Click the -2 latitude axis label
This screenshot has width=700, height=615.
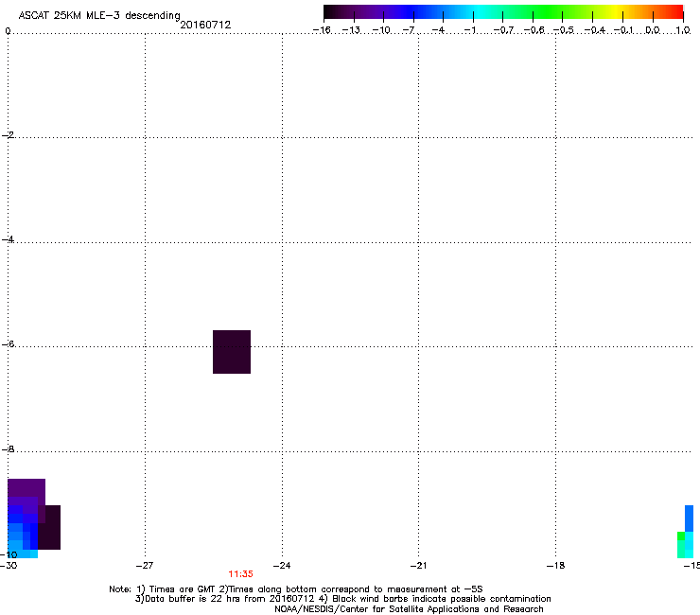pos(8,135)
